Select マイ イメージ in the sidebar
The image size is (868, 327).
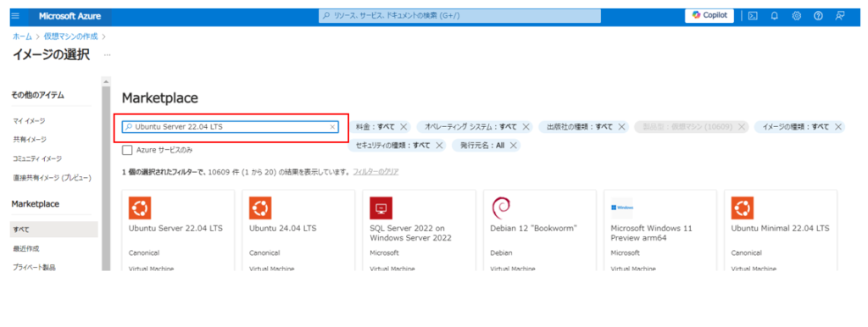point(30,120)
